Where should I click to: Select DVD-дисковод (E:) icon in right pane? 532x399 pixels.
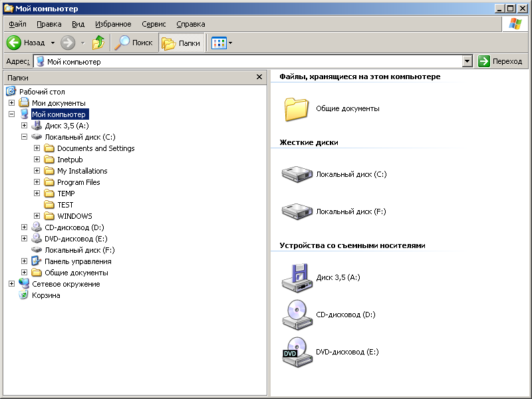(x=297, y=352)
